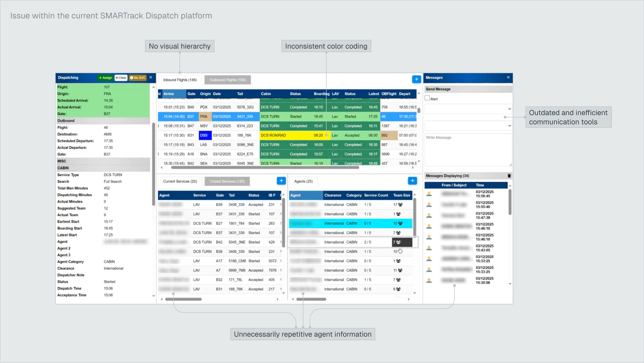Open the Current Services (20) tab
Screen dimensions: 644x363
point(180,181)
